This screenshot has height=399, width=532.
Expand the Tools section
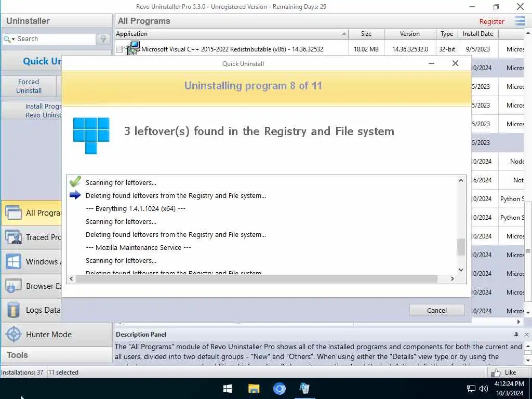56,355
